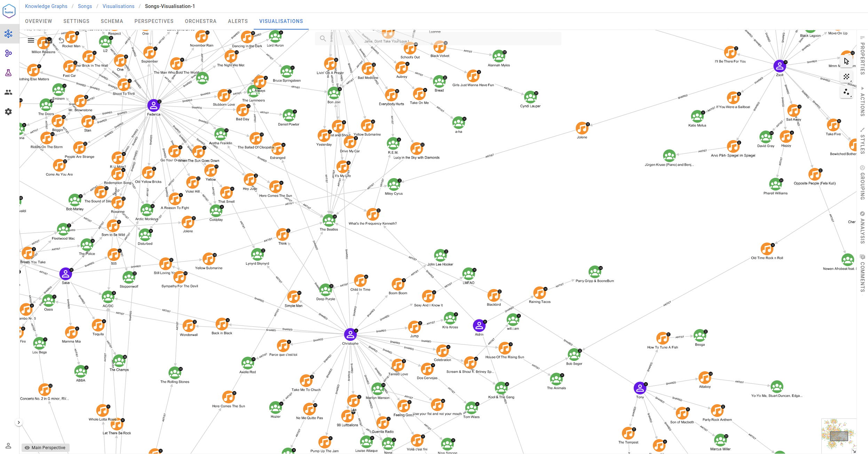
Task: Switch to the Perspectives tab
Action: [154, 21]
